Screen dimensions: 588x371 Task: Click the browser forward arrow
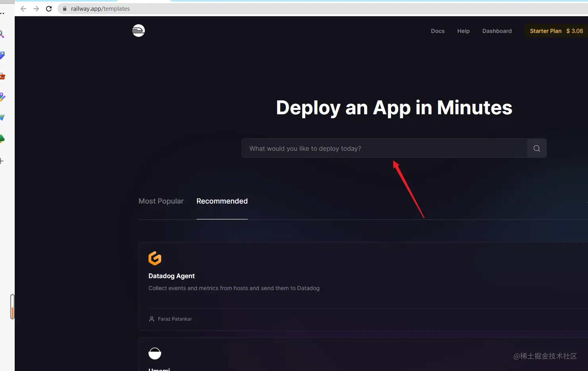coord(36,9)
